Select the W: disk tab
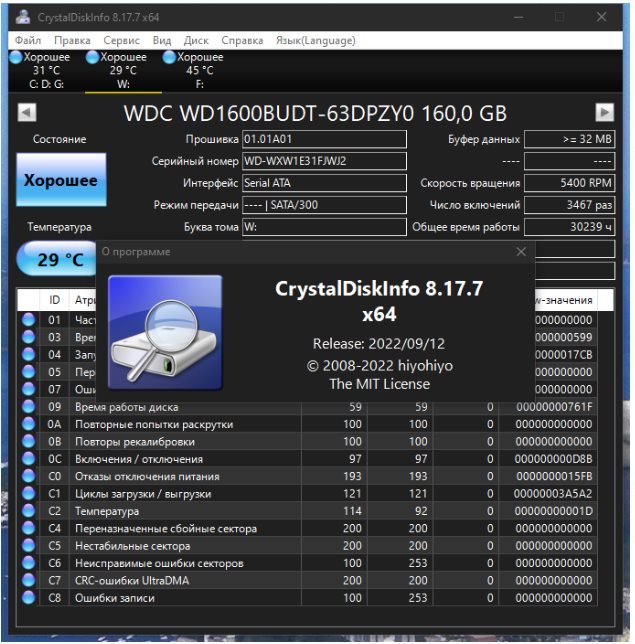This screenshot has width=635, height=644. pos(123,70)
